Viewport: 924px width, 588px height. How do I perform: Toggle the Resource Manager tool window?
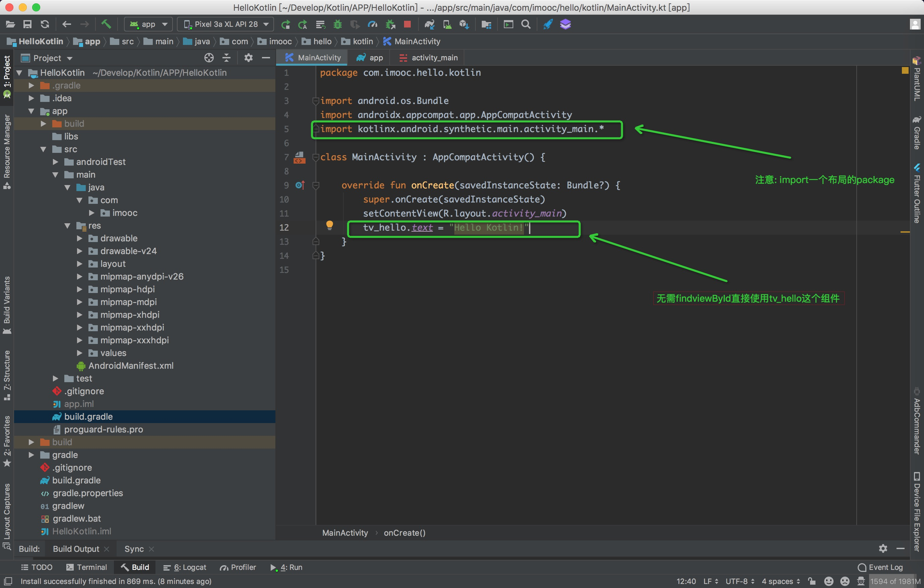coord(7,152)
